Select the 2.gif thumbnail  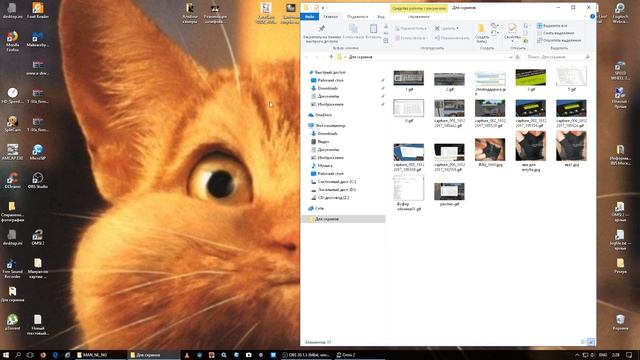[x=449, y=78]
